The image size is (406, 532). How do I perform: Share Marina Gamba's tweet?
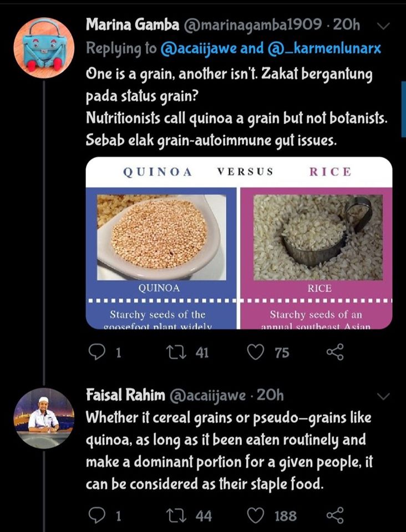coord(335,352)
